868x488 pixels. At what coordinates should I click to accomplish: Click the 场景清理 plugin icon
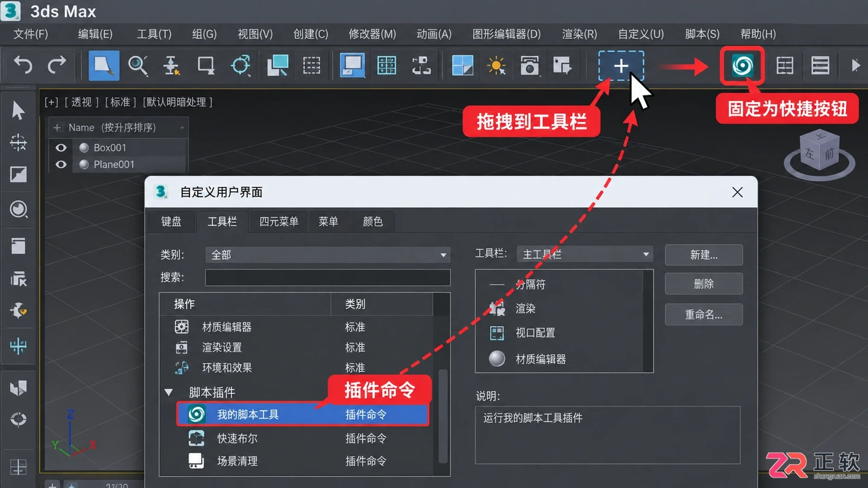[197, 461]
